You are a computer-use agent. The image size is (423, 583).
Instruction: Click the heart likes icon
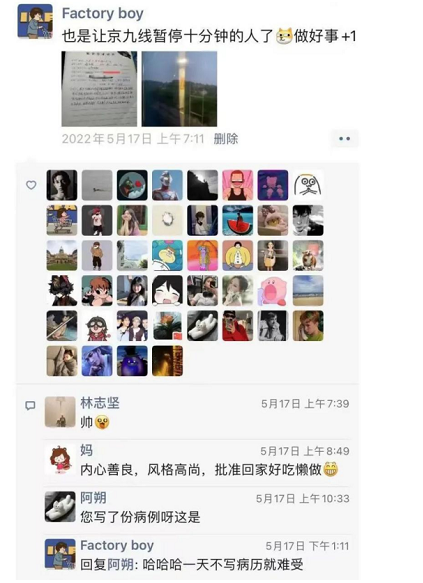[x=31, y=185]
